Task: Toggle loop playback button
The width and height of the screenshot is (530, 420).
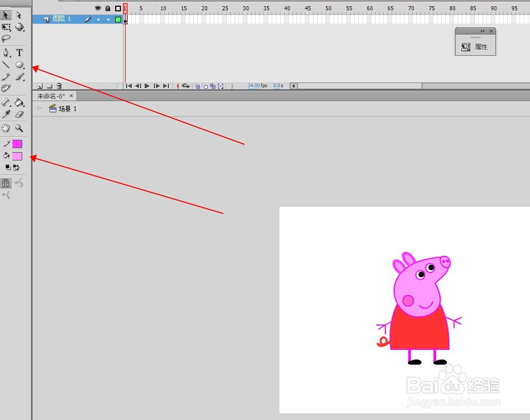Action: pos(186,86)
